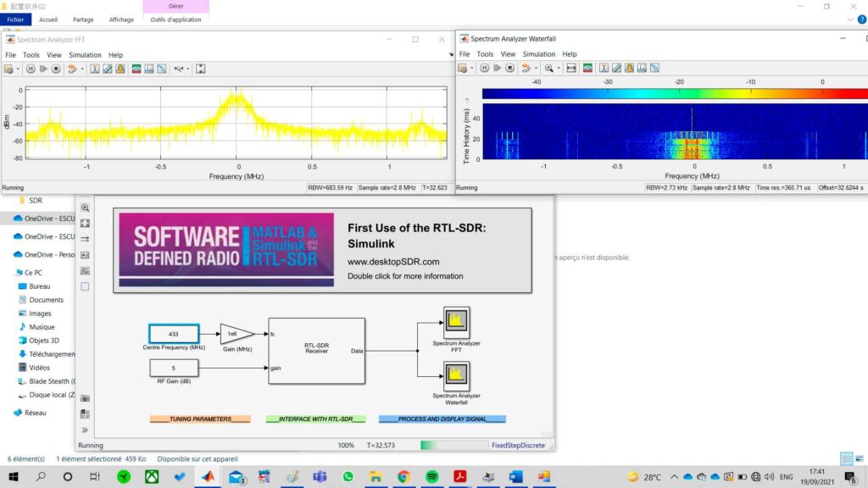This screenshot has height=488, width=868.
Task: Expand configuration dropdown arrow in Waterfall toolbar
Action: (471, 68)
